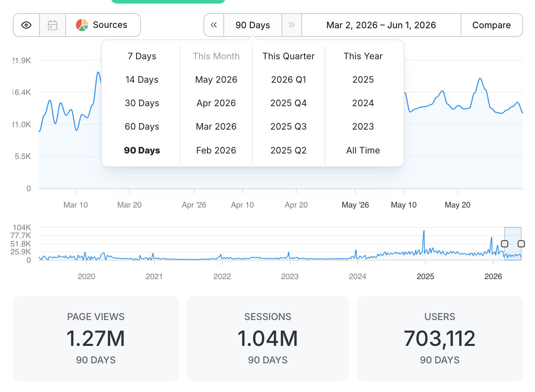Select 7 Days from the period menu
535x392 pixels.
[x=142, y=56]
